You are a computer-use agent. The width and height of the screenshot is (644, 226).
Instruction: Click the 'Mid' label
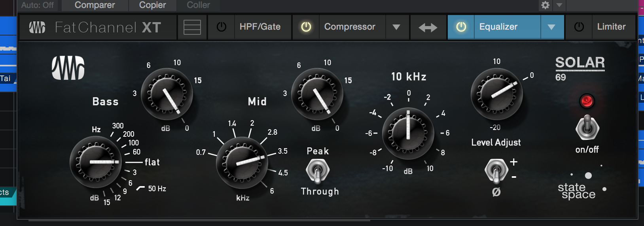point(258,102)
